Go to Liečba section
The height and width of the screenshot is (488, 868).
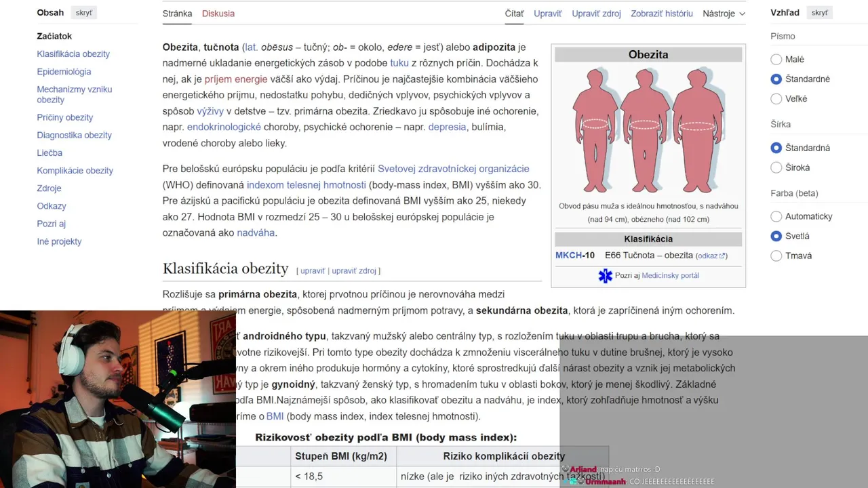pyautogui.click(x=50, y=153)
